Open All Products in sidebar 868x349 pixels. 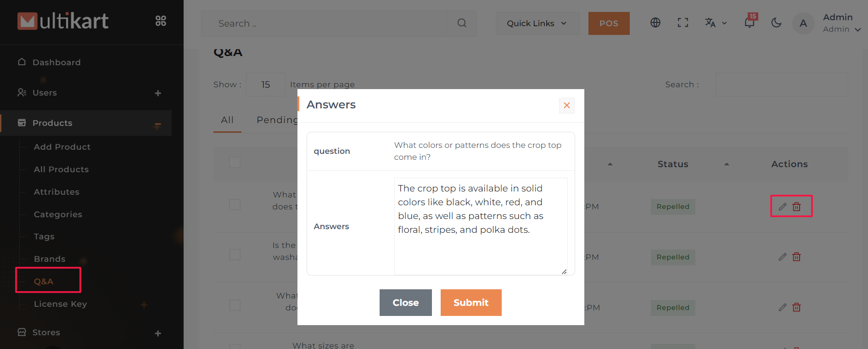click(61, 169)
